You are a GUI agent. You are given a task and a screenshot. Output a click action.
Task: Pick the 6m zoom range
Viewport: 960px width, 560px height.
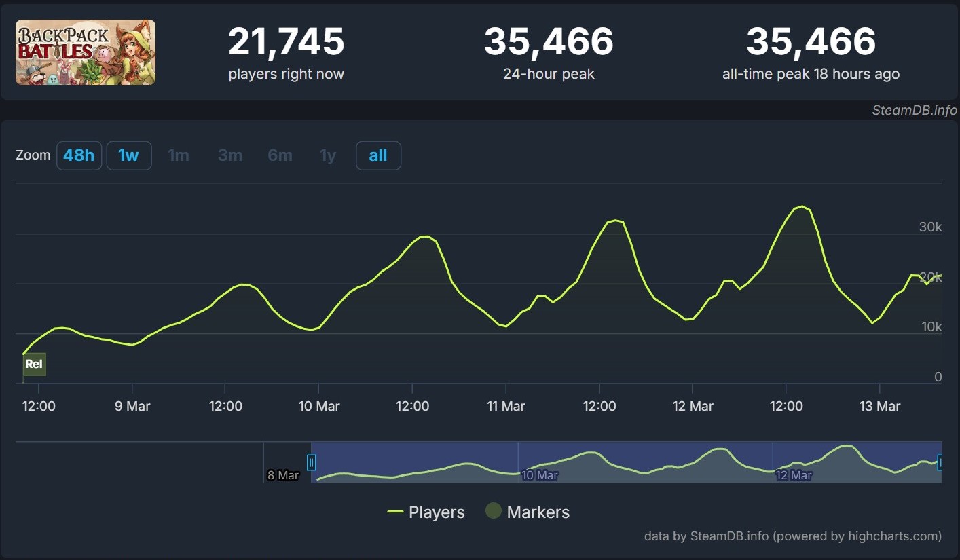tap(280, 155)
